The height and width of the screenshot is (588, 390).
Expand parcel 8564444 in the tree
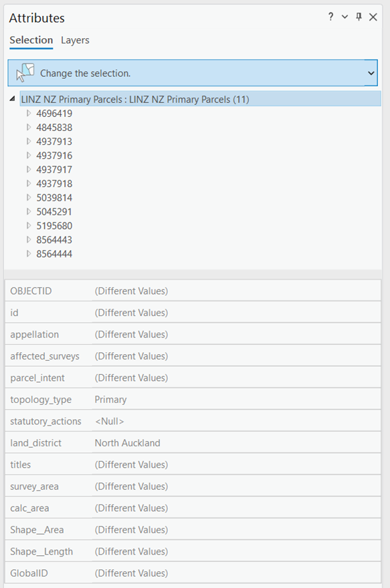(x=28, y=254)
